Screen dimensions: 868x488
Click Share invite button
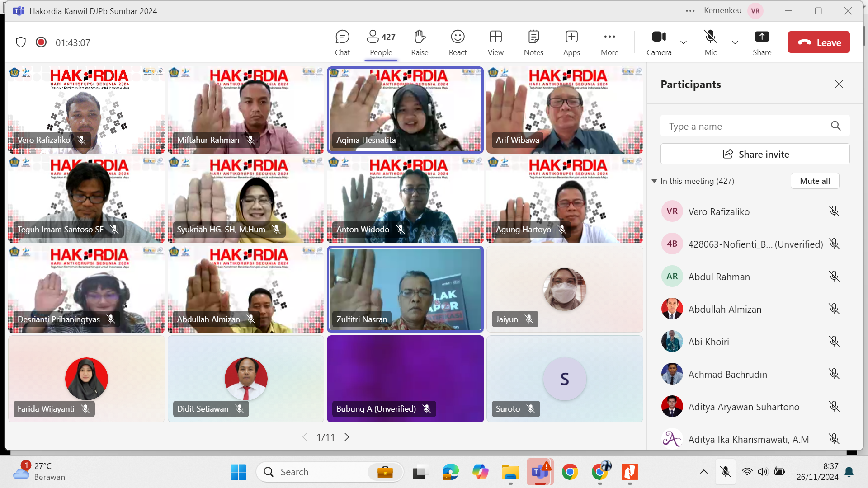tap(755, 154)
